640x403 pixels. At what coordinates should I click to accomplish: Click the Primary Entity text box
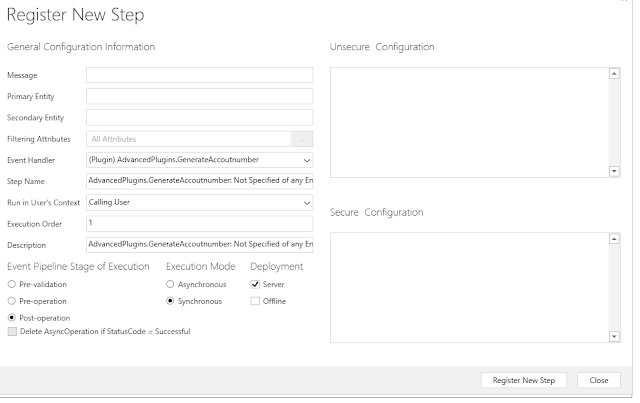[x=199, y=96]
